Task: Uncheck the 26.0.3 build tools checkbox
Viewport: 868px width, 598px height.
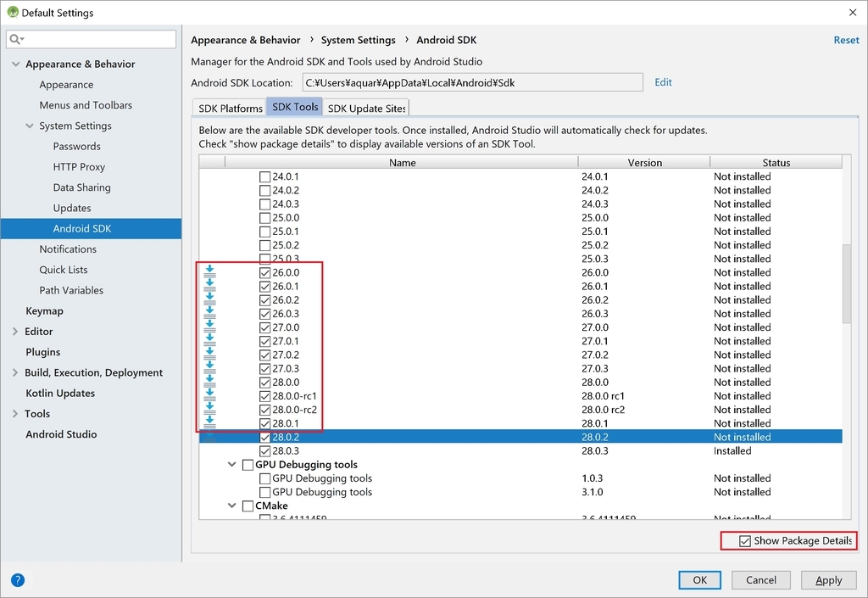Action: pyautogui.click(x=264, y=314)
